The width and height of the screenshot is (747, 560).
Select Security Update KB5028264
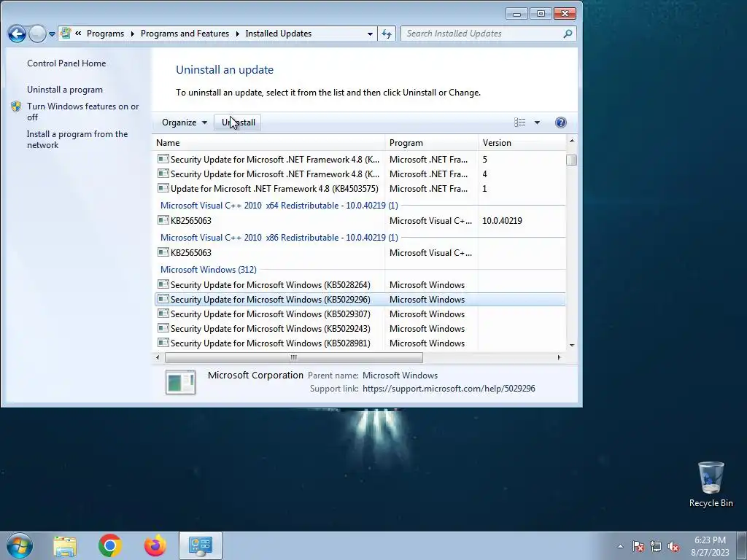click(x=360, y=285)
